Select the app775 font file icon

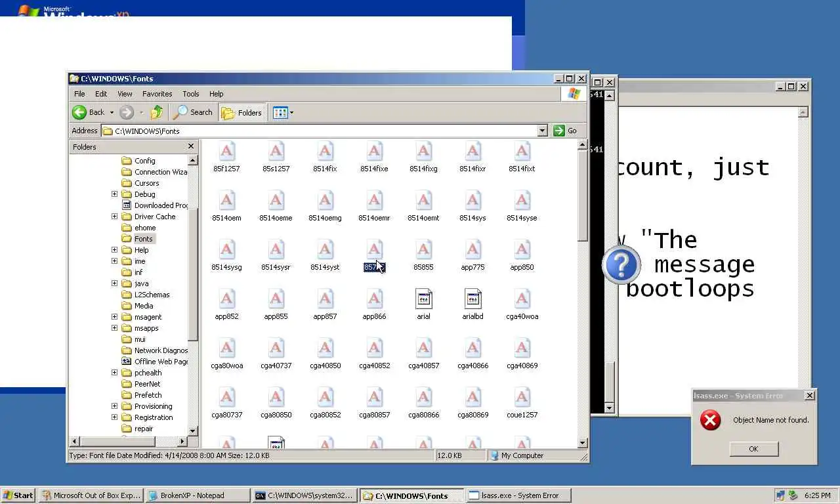point(472,255)
